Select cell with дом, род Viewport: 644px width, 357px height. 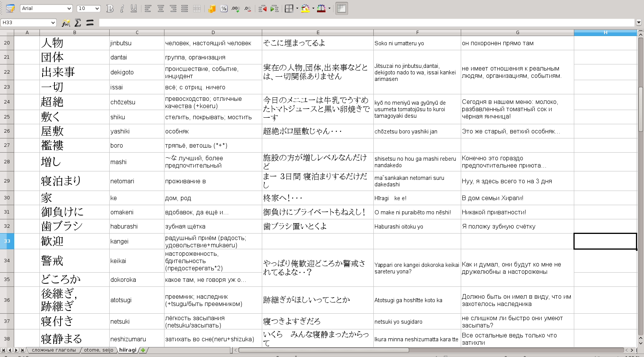pyautogui.click(x=213, y=198)
